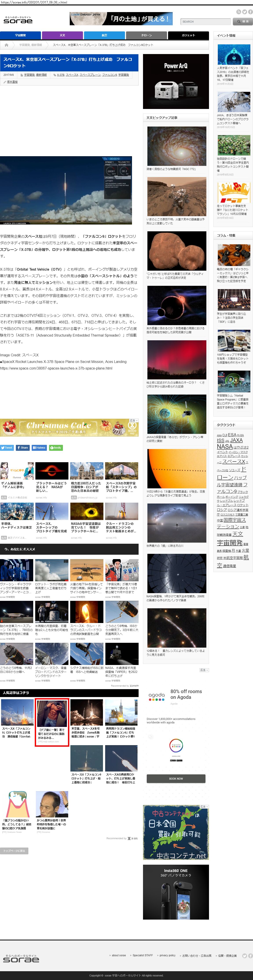Expand the 広告 dropdown on Christmas Cake banner

click(133, 420)
